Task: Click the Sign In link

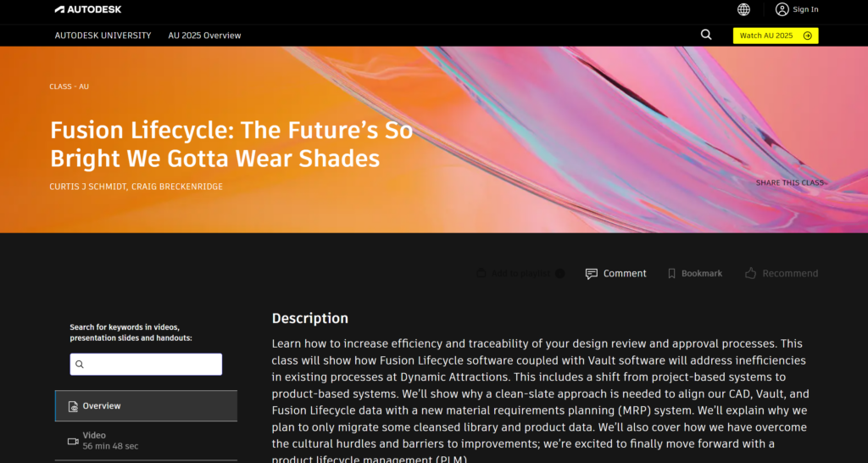Action: click(805, 9)
